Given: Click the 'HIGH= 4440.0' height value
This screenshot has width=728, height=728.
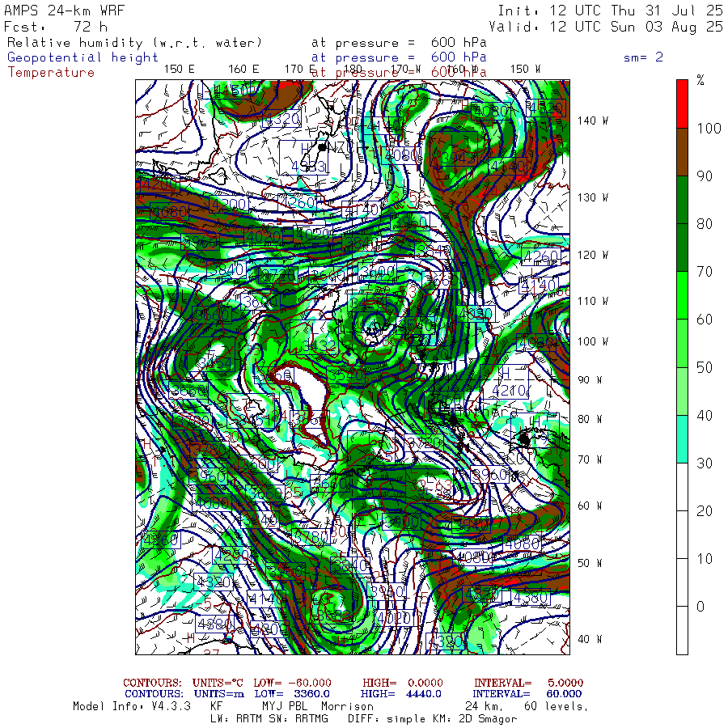Looking at the screenshot, I should click(x=400, y=694).
